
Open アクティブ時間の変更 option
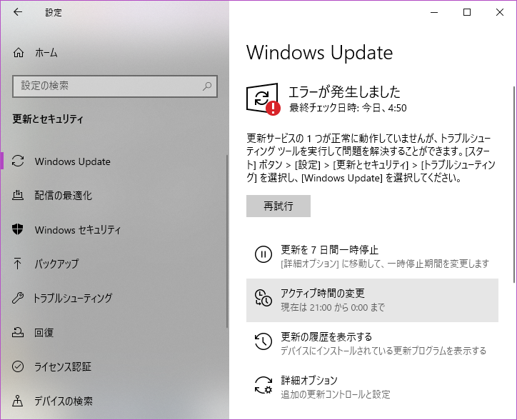(x=372, y=300)
